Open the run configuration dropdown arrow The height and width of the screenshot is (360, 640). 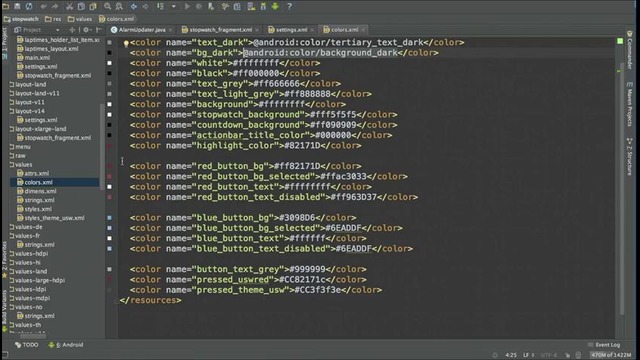coord(173,6)
